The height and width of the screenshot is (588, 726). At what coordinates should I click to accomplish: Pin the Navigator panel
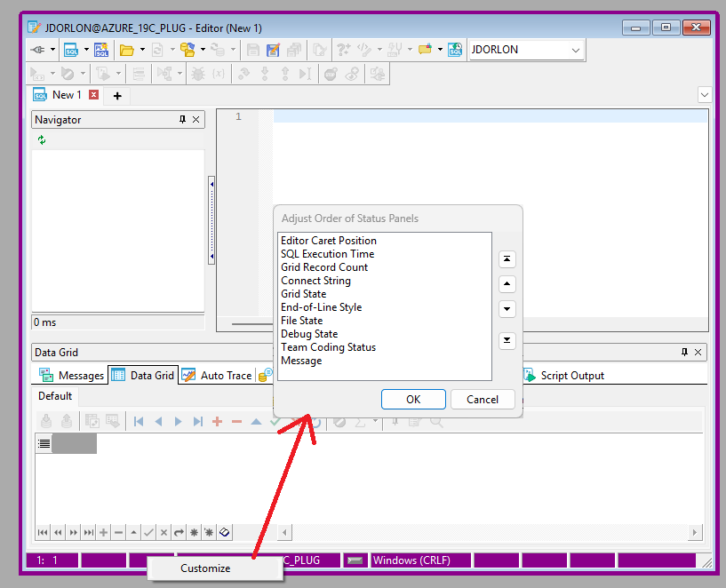(182, 120)
